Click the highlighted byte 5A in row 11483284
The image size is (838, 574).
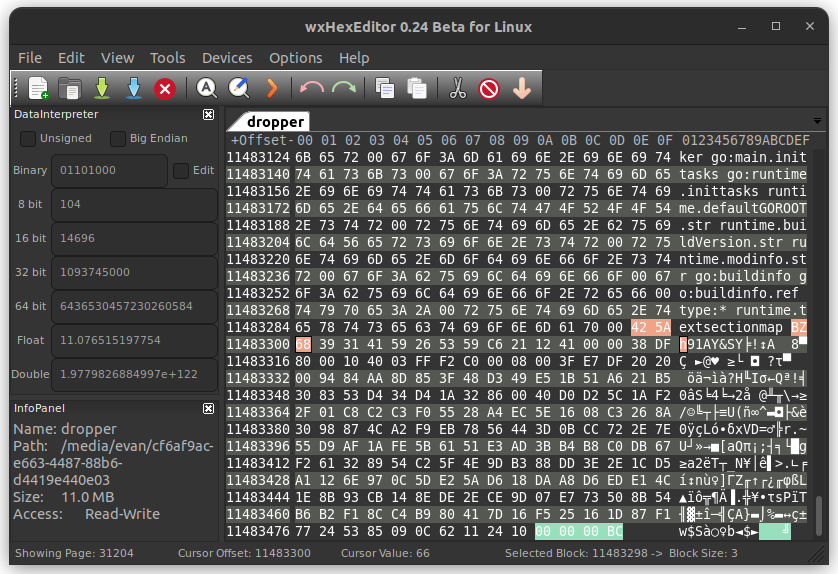pos(663,327)
